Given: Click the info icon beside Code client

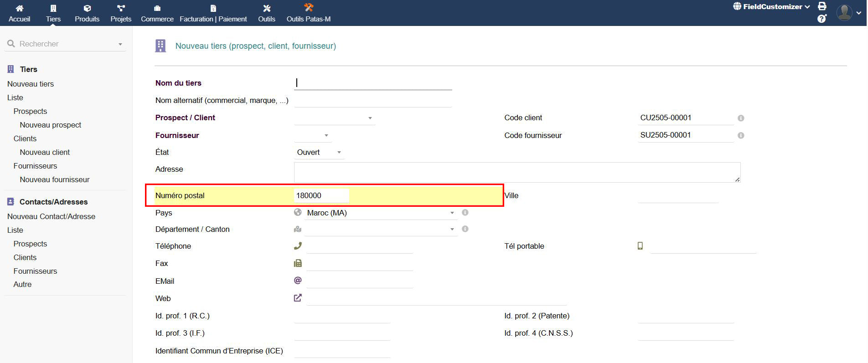Looking at the screenshot, I should pos(741,118).
